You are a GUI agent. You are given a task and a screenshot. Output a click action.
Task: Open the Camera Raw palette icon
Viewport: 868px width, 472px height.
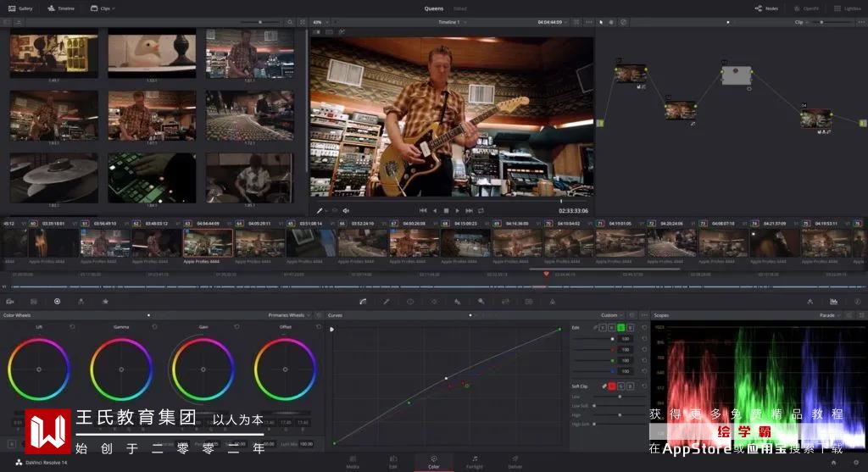click(10, 302)
